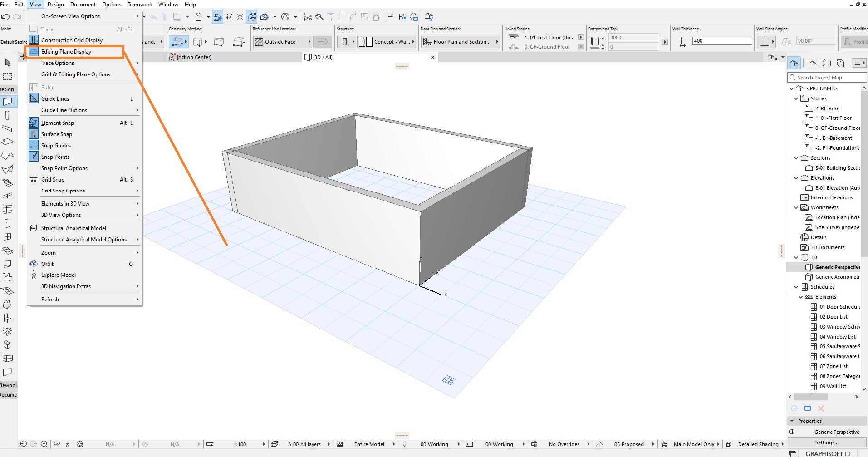Screen dimensions: 868x457
Task: Click the Search Project Map field
Action: (827, 78)
